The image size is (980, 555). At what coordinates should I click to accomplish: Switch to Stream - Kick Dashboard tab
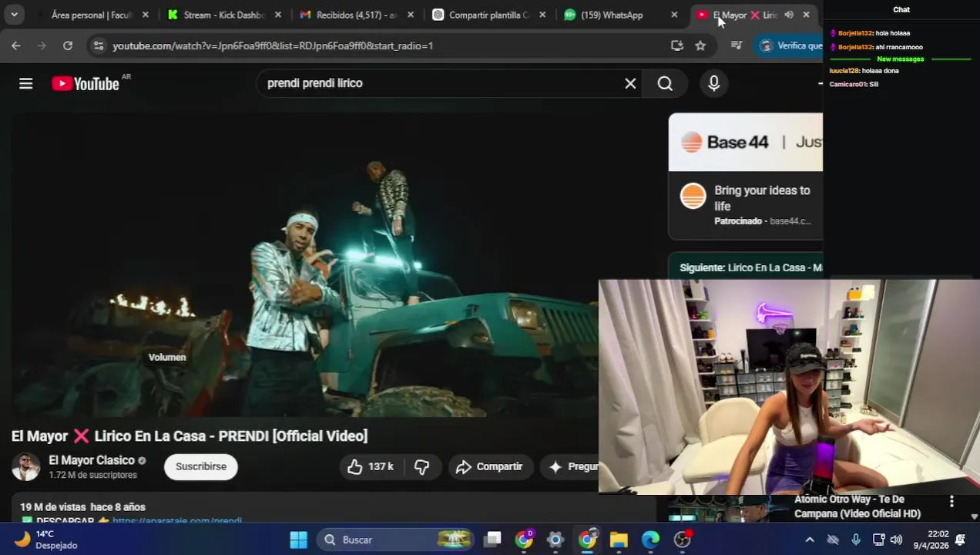coord(223,15)
